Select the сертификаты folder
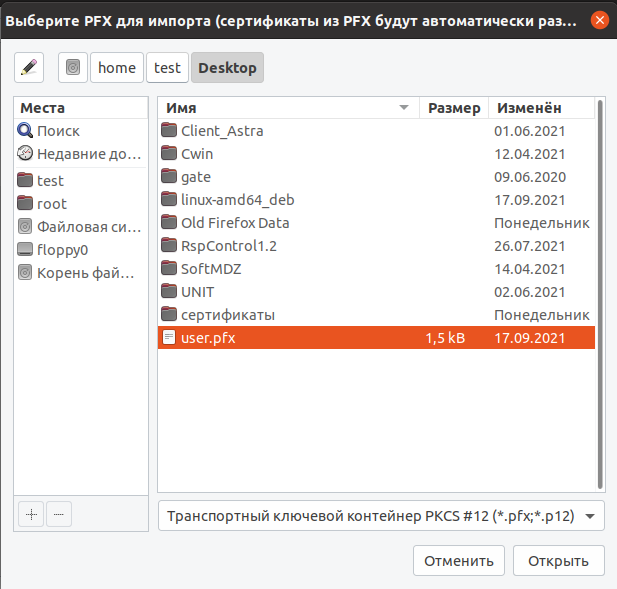617x589 pixels. coord(376,315)
